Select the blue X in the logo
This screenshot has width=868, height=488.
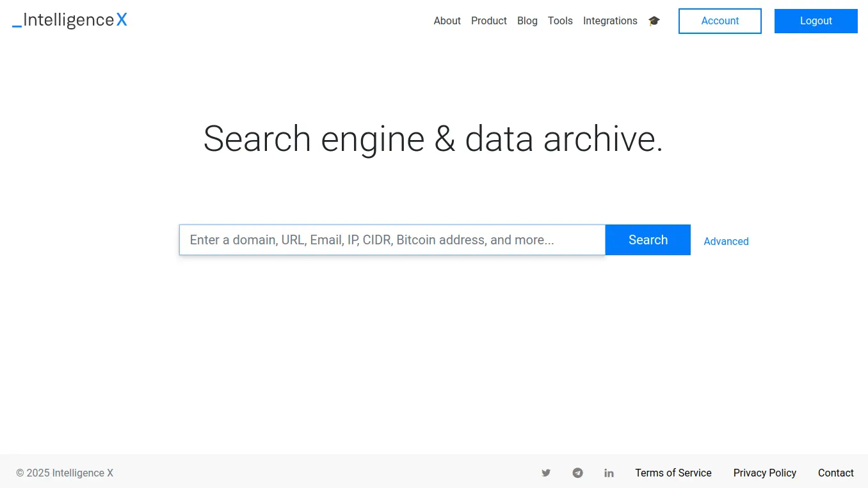(x=122, y=20)
